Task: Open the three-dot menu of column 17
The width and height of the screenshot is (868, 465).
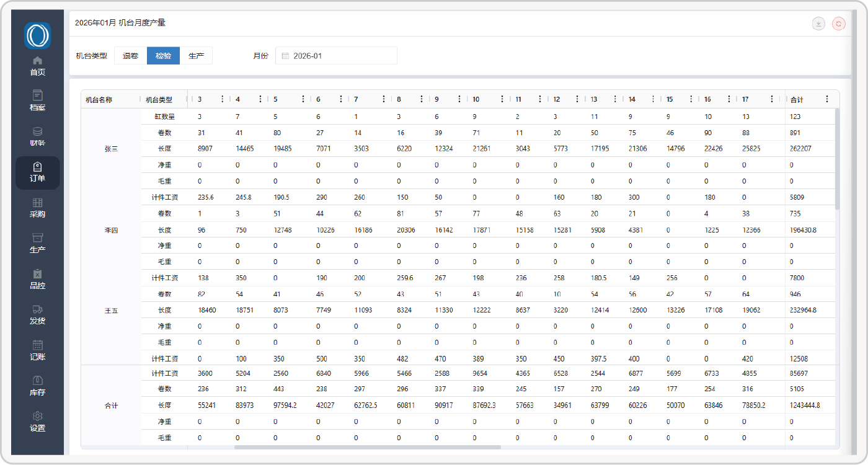Action: (x=772, y=99)
